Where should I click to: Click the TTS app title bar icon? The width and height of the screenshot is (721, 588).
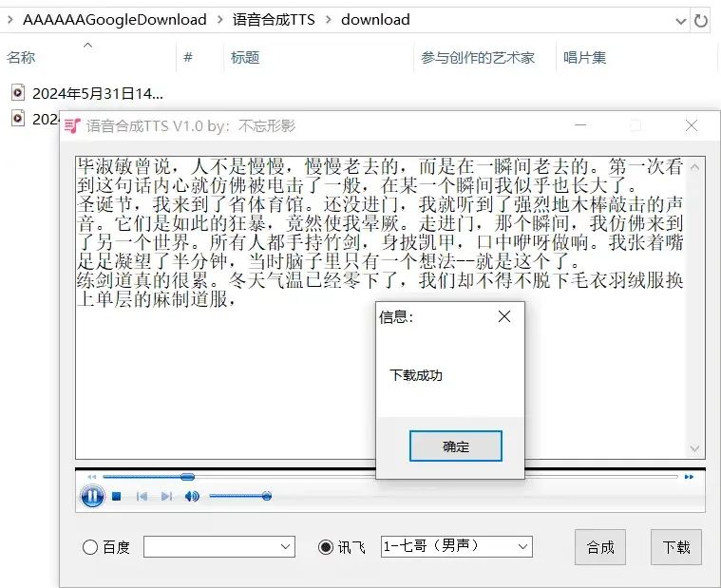(x=72, y=125)
